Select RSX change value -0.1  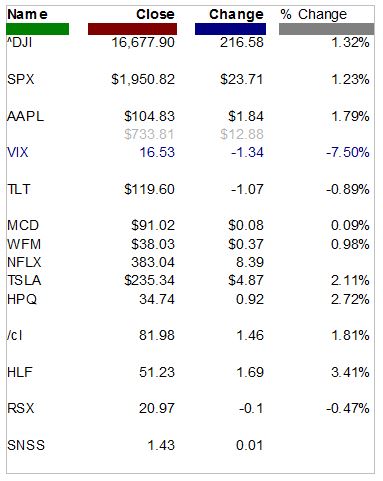pos(251,408)
